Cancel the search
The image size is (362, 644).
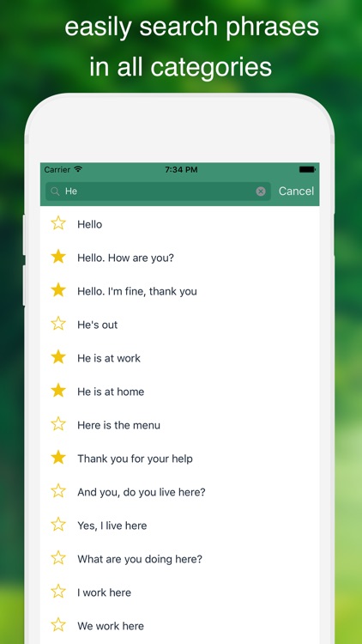tap(296, 191)
